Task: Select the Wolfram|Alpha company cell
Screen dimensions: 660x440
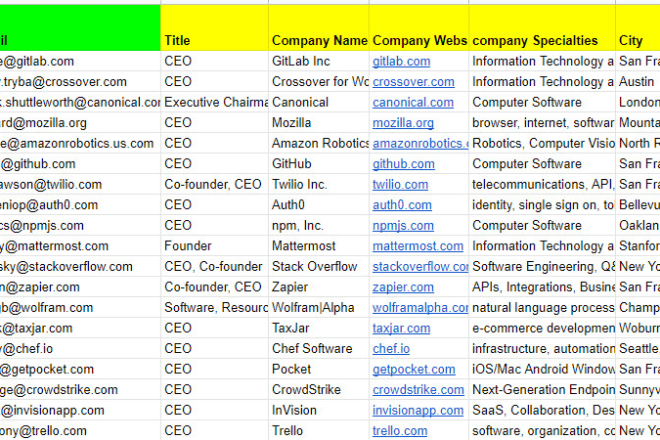Action: 319,308
